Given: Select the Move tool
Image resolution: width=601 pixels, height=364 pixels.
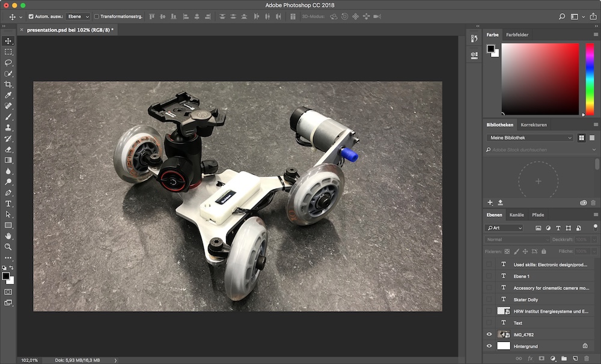Looking at the screenshot, I should 8,41.
